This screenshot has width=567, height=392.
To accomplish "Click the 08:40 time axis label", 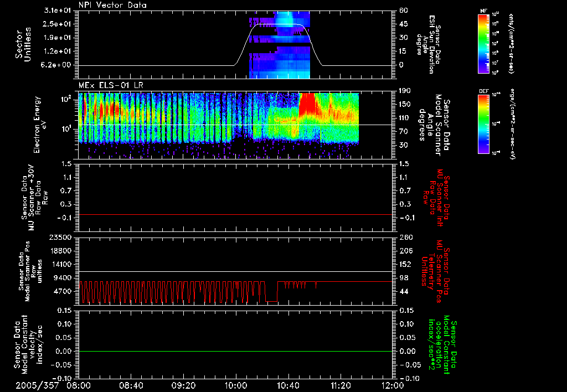I will pos(132,385).
